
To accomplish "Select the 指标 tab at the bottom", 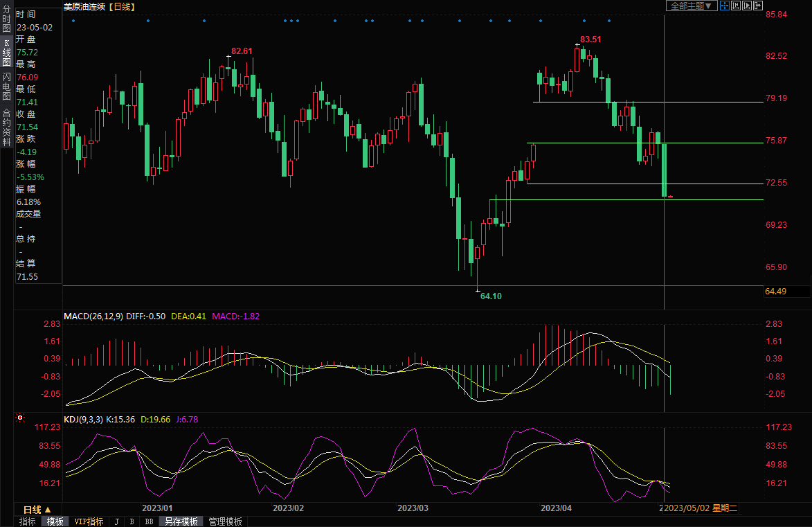I will pyautogui.click(x=28, y=521).
